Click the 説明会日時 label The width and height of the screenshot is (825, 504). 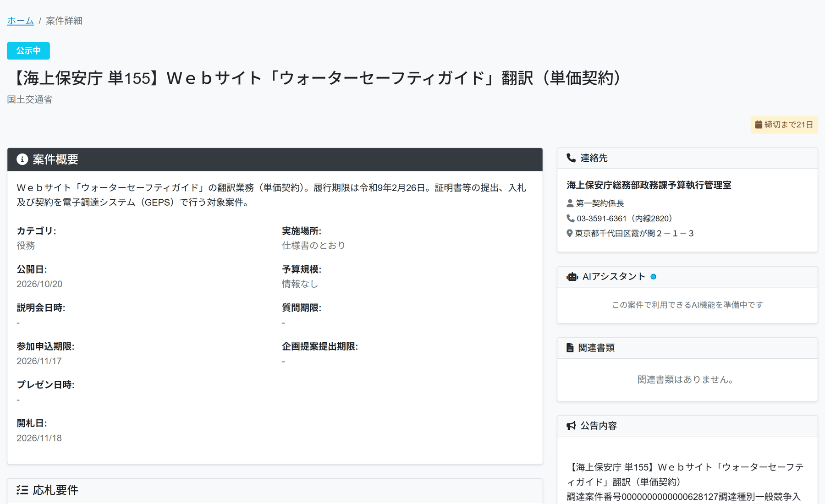41,308
